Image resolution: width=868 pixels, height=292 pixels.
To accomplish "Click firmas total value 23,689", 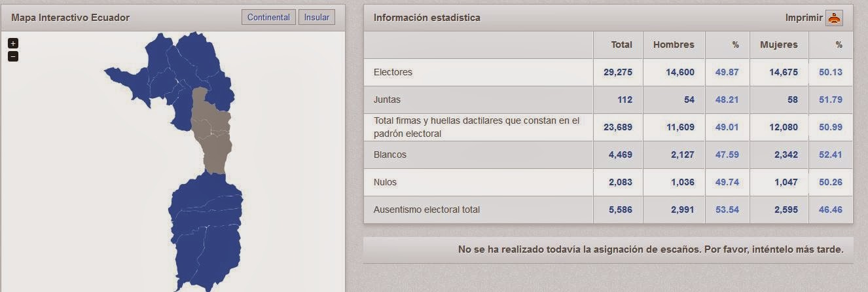I will click(x=619, y=127).
